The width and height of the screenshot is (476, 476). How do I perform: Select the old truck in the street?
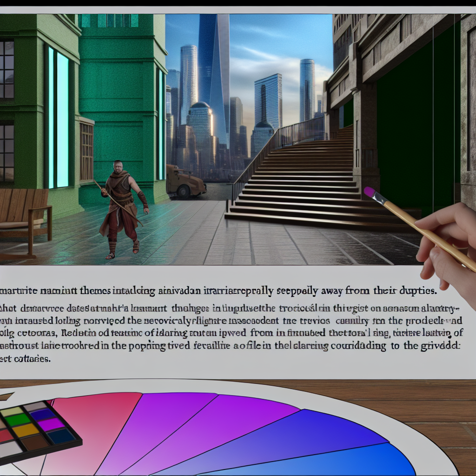tap(185, 181)
